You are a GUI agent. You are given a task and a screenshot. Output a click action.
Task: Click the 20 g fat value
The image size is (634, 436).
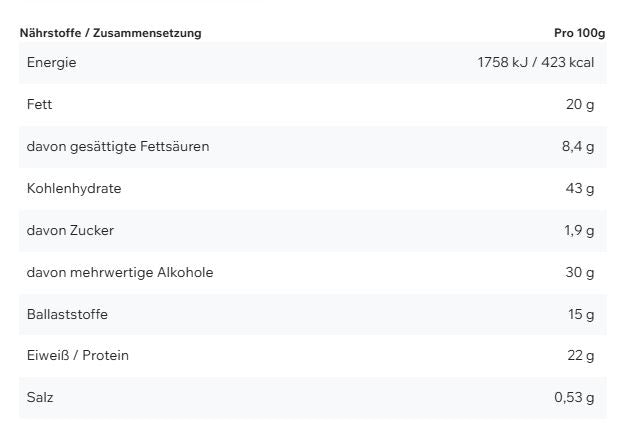coord(580,105)
